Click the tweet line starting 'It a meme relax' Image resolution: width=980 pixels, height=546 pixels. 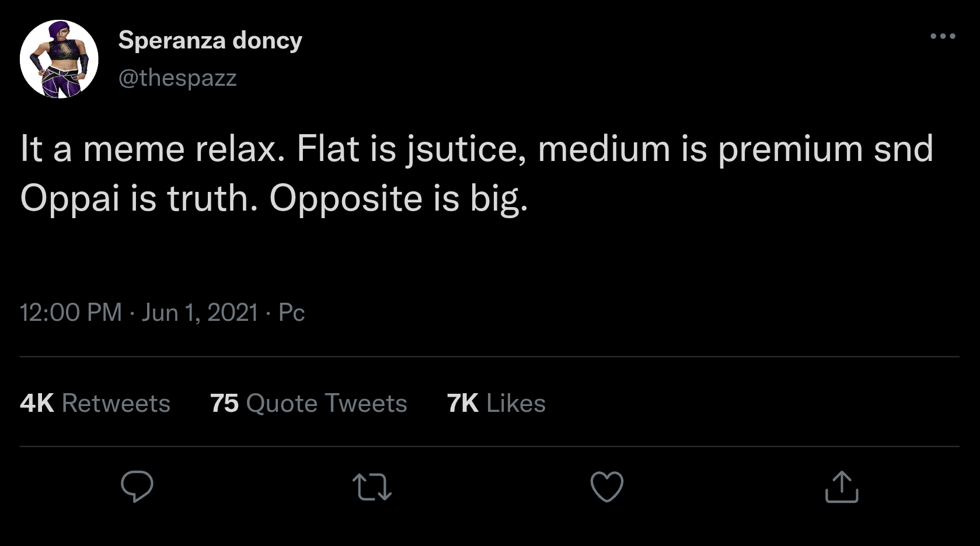click(x=476, y=149)
